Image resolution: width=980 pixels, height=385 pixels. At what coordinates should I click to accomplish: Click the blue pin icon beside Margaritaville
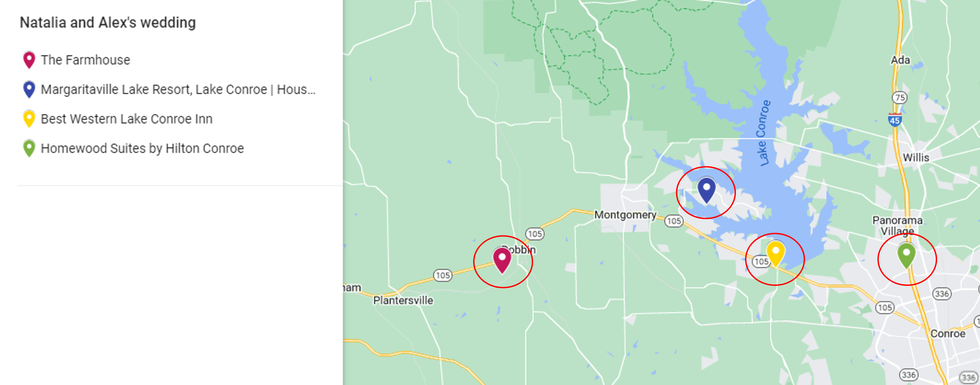tap(29, 89)
